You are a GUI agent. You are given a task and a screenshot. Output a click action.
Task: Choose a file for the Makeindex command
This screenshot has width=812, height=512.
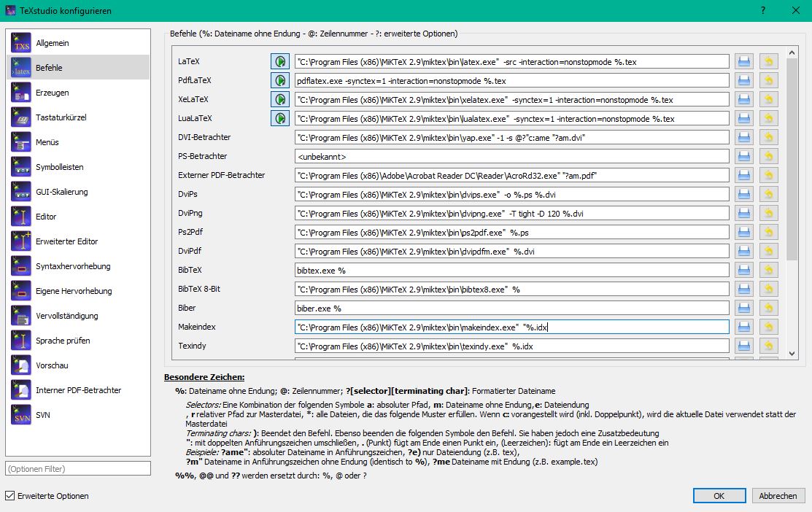pyautogui.click(x=744, y=327)
